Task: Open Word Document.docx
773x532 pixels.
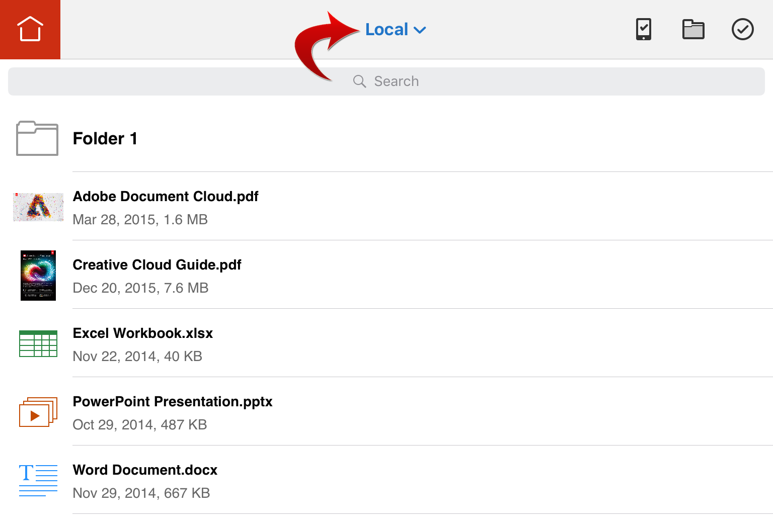Action: [x=386, y=480]
